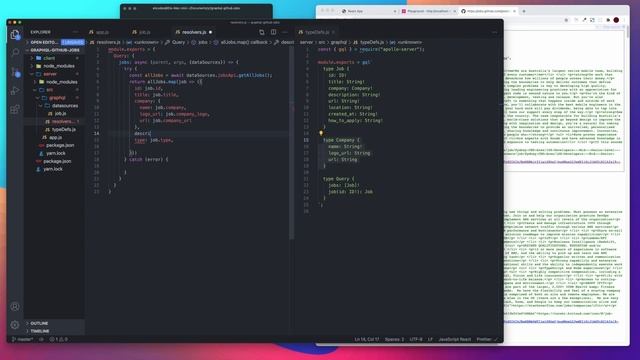Click the unsaved dot on resolvers.js tab
Image resolution: width=640 pixels, height=360 pixels.
click(211, 32)
